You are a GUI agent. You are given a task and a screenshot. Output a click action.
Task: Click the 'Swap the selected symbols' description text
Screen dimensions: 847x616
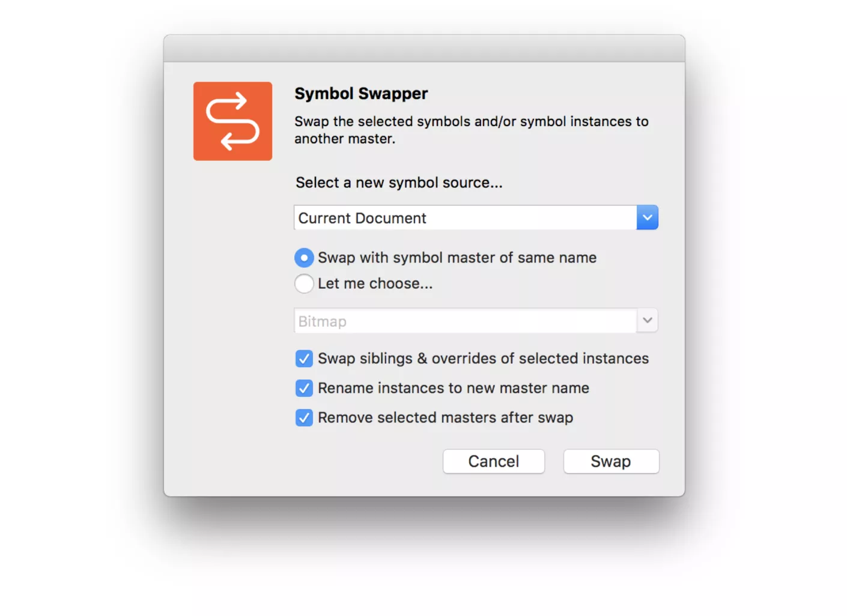pyautogui.click(x=471, y=130)
